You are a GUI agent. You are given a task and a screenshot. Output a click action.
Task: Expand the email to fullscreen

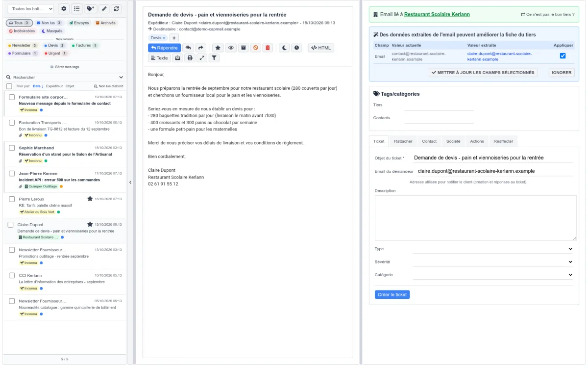tap(202, 58)
